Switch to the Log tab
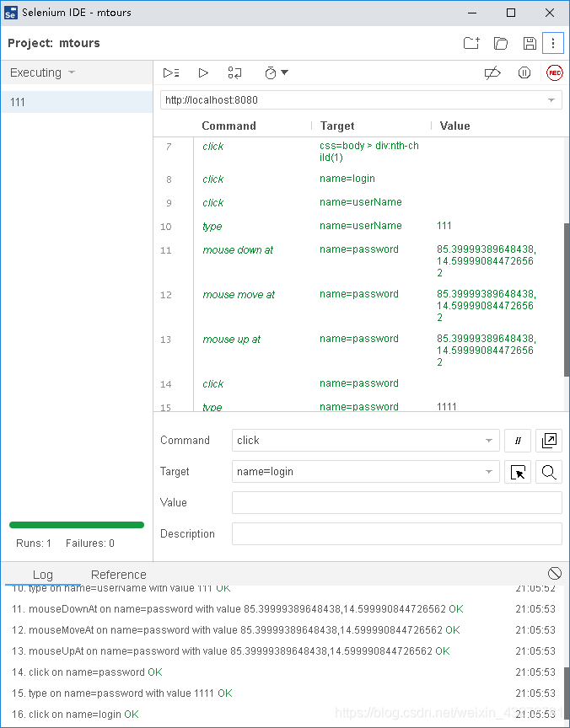The height and width of the screenshot is (728, 570). pyautogui.click(x=43, y=575)
